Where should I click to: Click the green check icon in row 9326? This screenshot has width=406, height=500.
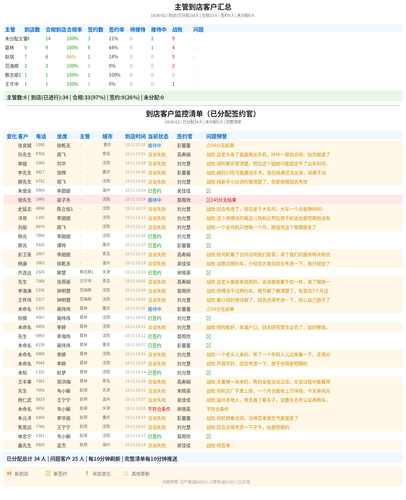(x=208, y=245)
